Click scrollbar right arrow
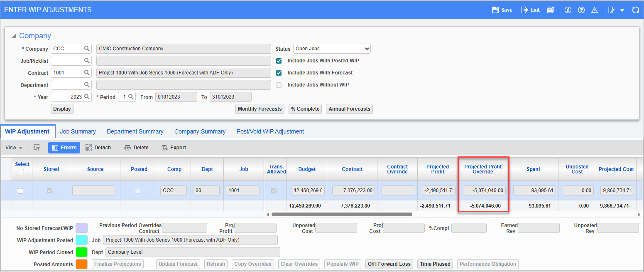The width and height of the screenshot is (644, 272). [639, 215]
